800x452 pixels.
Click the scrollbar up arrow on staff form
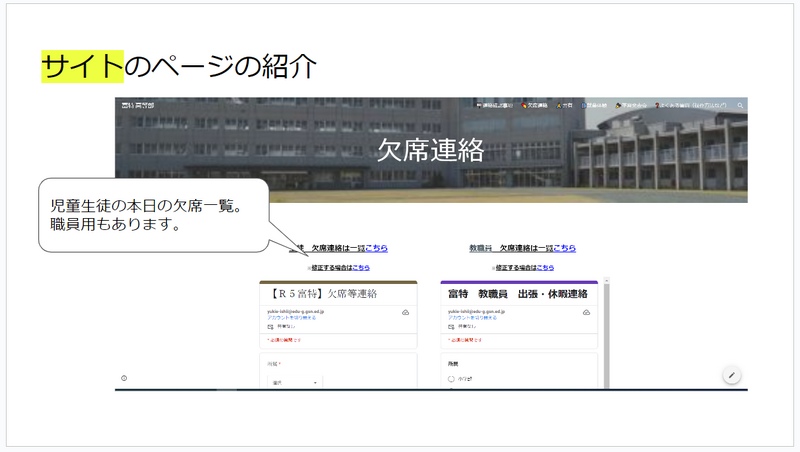pyautogui.click(x=607, y=281)
